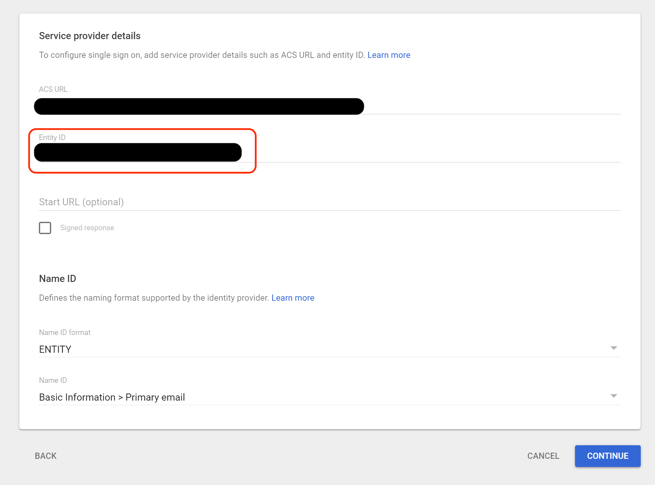Click Basic Information > Primary email value
This screenshot has height=485, width=655.
tap(112, 397)
